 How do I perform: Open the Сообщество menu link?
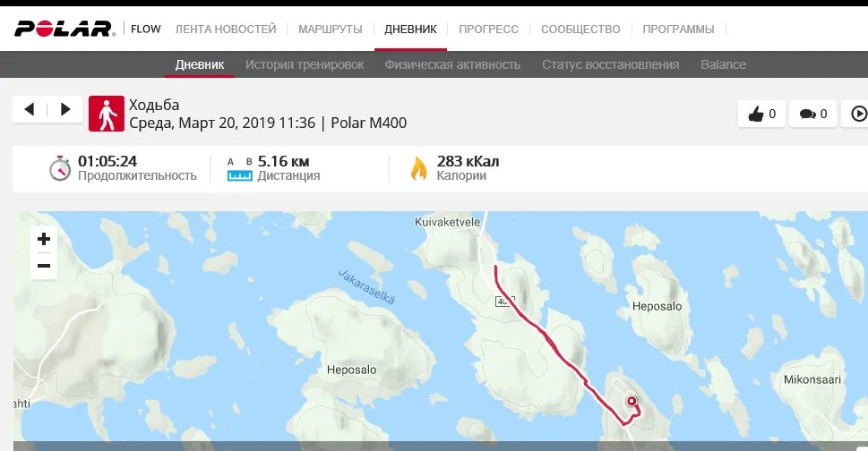coord(580,30)
